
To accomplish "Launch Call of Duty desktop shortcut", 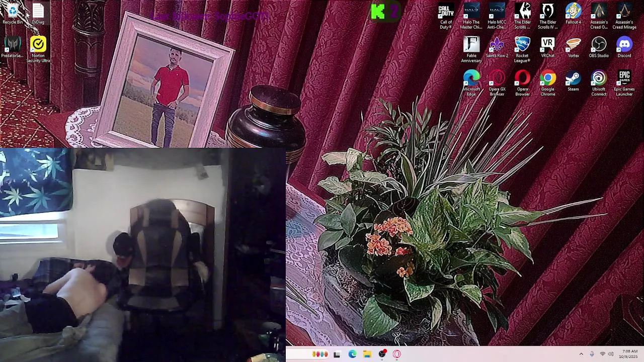I will (446, 16).
